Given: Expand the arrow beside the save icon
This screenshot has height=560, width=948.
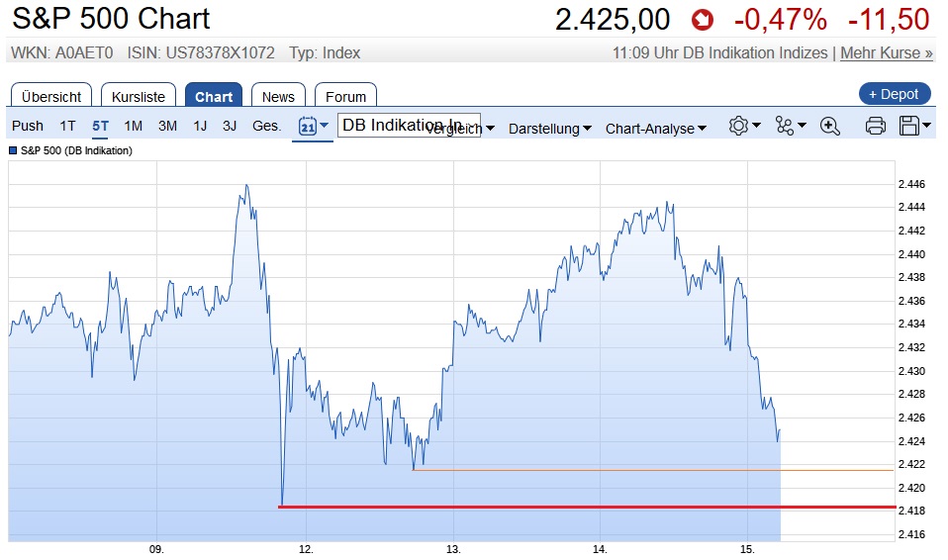Looking at the screenshot, I should click(926, 126).
